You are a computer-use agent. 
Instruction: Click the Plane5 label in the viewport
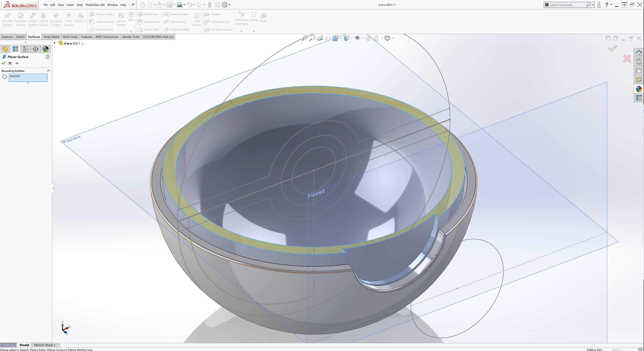pos(316,193)
